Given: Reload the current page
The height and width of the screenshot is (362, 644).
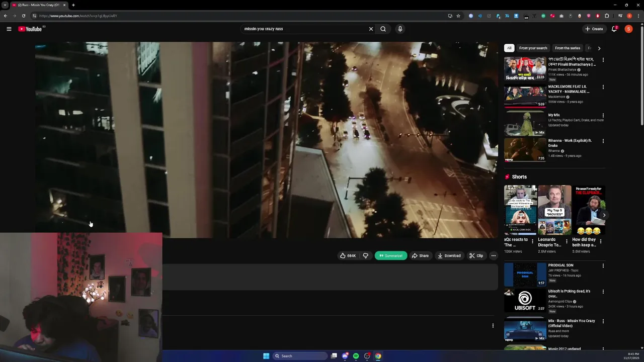Looking at the screenshot, I should (23, 16).
